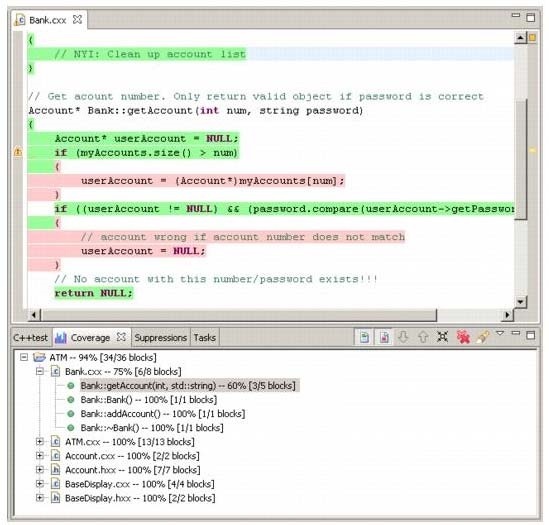Click the warning marker beside the if statement
The image size is (549, 525).
pos(18,152)
